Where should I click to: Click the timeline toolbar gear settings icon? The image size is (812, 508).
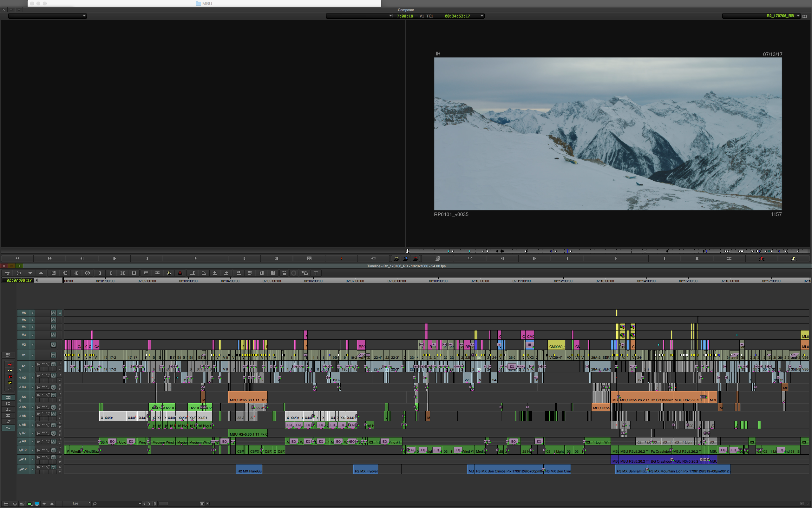[305, 273]
